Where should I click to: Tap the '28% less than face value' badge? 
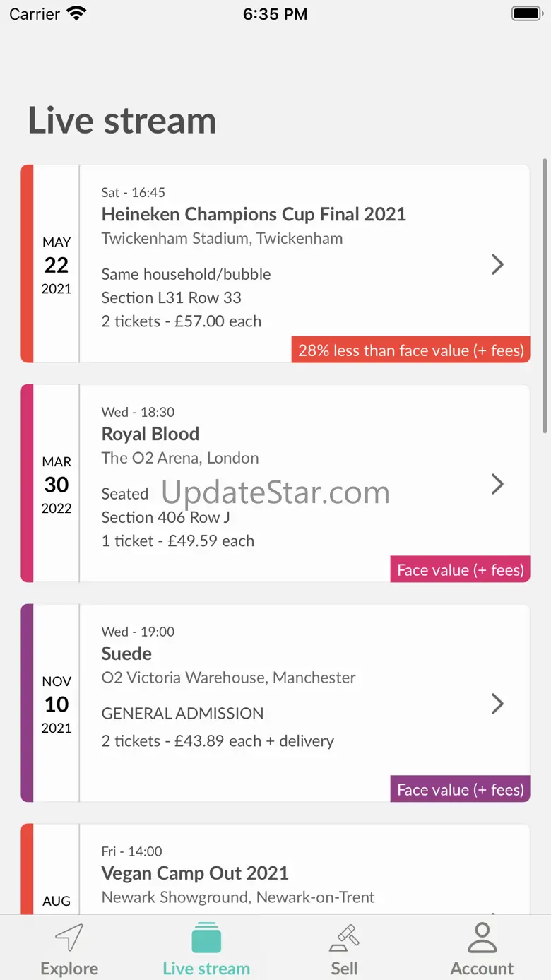[410, 350]
